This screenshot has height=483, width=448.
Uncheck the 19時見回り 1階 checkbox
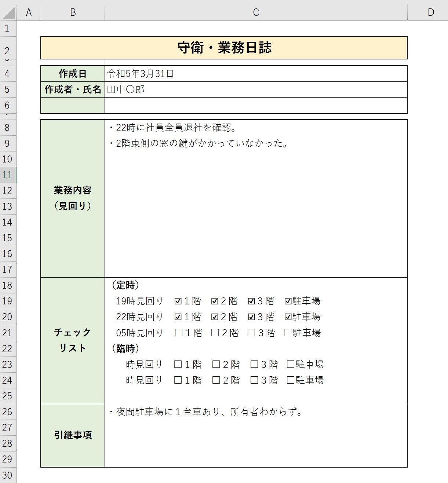pyautogui.click(x=178, y=301)
